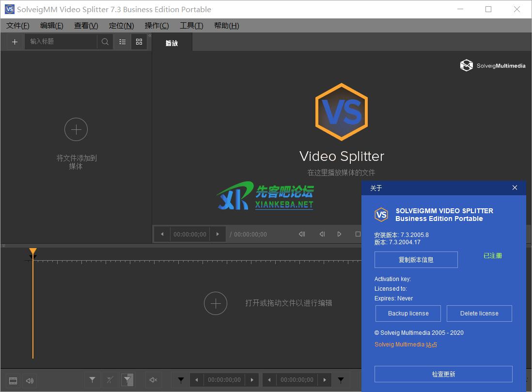Click the Backup license button
This screenshot has height=392, width=532.
click(408, 314)
